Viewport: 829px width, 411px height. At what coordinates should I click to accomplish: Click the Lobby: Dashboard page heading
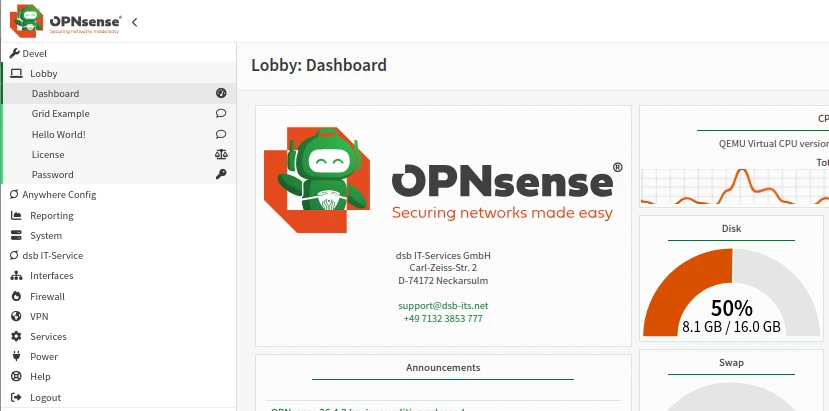319,65
